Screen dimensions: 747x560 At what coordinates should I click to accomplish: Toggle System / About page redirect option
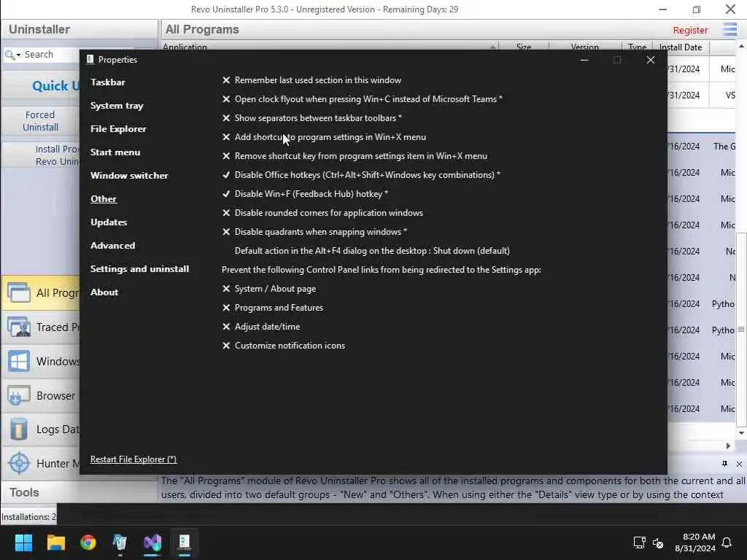268,289
